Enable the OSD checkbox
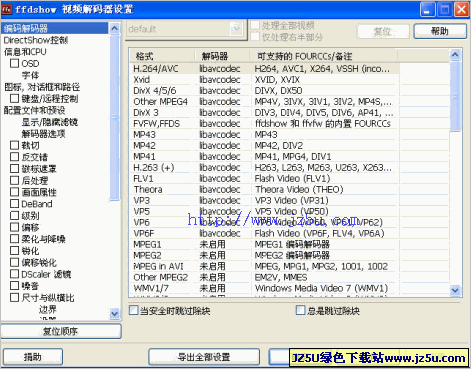 [x=14, y=63]
